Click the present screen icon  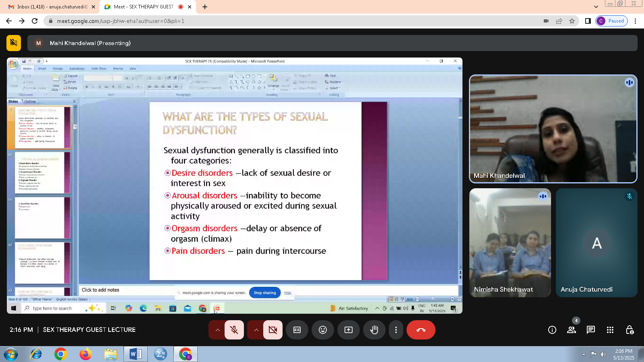tap(349, 330)
